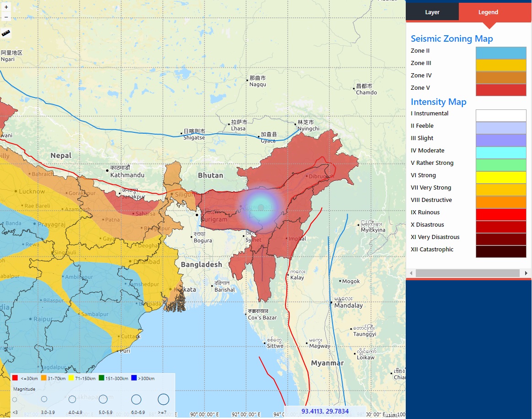This screenshot has width=532, height=419.
Task: Click the I Instrumental white swatch
Action: tap(500, 115)
